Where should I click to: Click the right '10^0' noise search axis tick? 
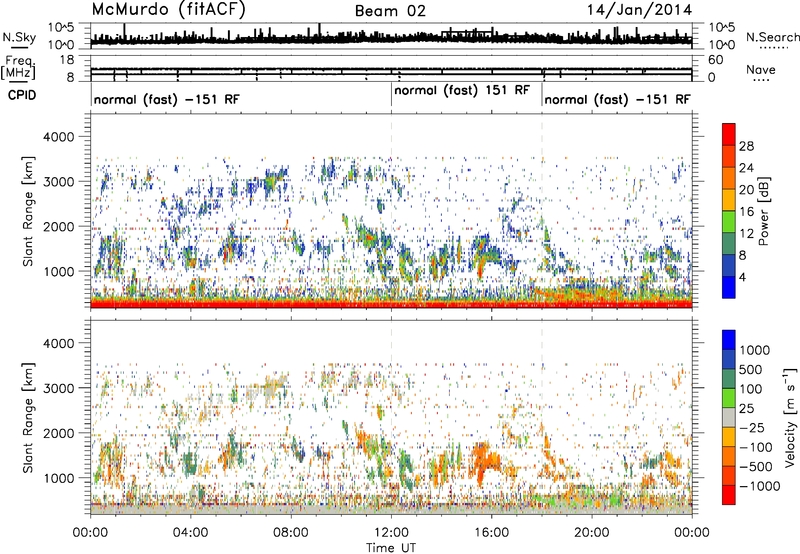721,45
